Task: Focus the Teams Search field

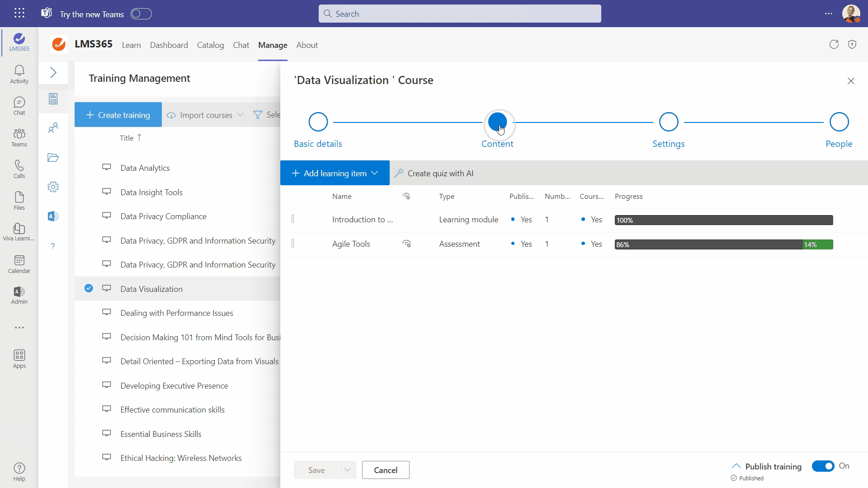Action: [x=460, y=14]
